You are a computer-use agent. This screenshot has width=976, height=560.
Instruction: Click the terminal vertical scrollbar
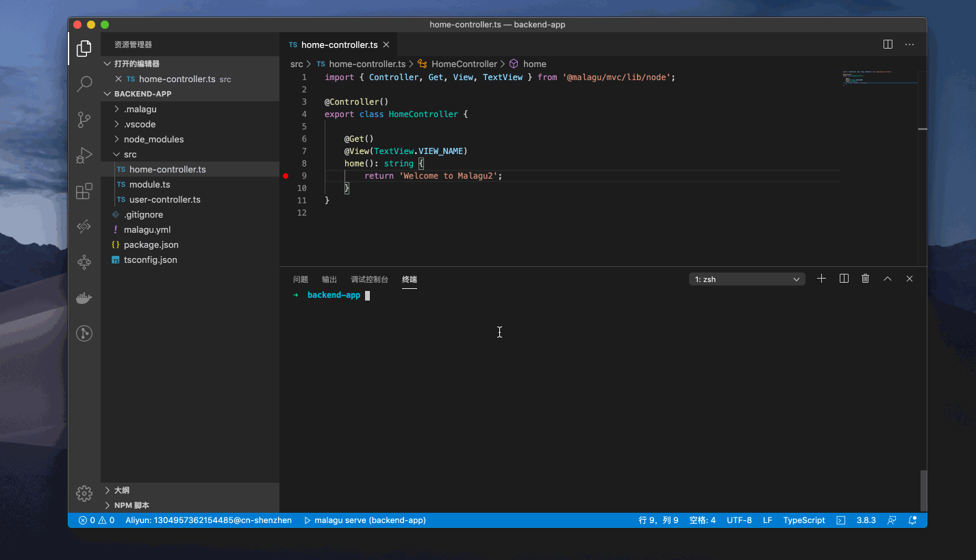point(923,490)
